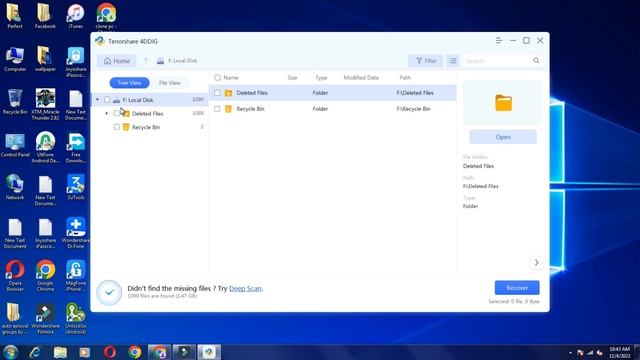The image size is (640, 360).
Task: Click the F: Local Disk breadcrumb
Action: coord(177,61)
